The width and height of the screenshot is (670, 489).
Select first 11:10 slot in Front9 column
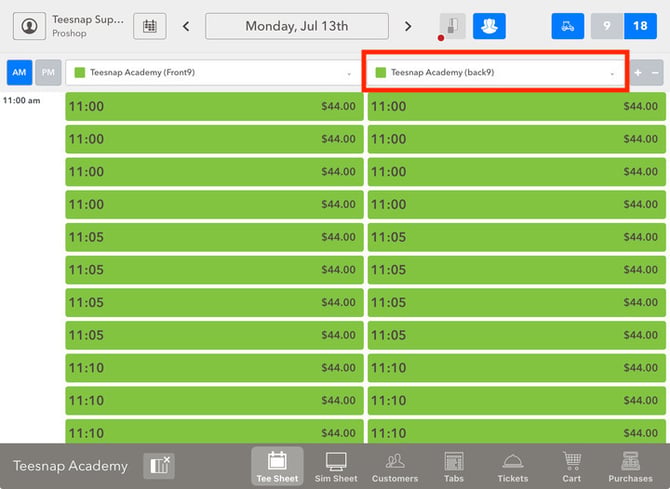(214, 368)
